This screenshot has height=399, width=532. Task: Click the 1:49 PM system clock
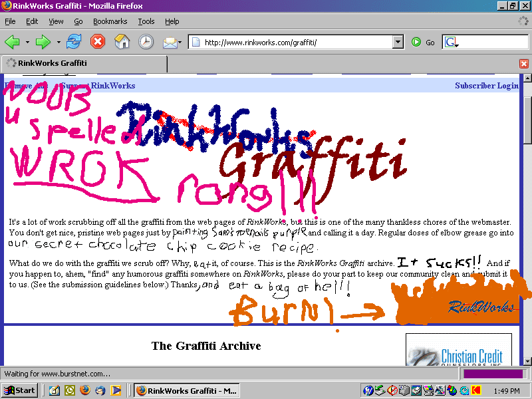[507, 391]
